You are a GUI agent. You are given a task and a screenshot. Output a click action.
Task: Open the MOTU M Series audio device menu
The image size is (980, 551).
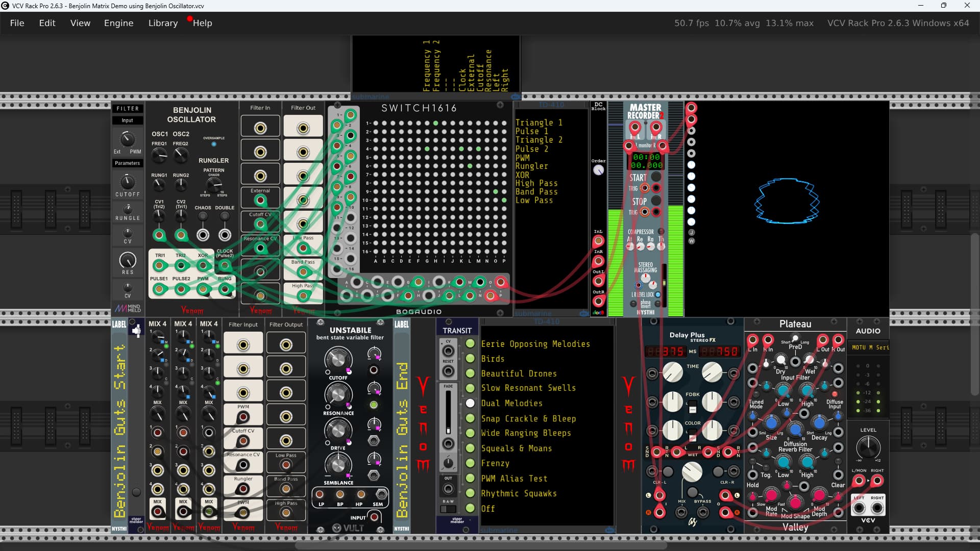869,347
